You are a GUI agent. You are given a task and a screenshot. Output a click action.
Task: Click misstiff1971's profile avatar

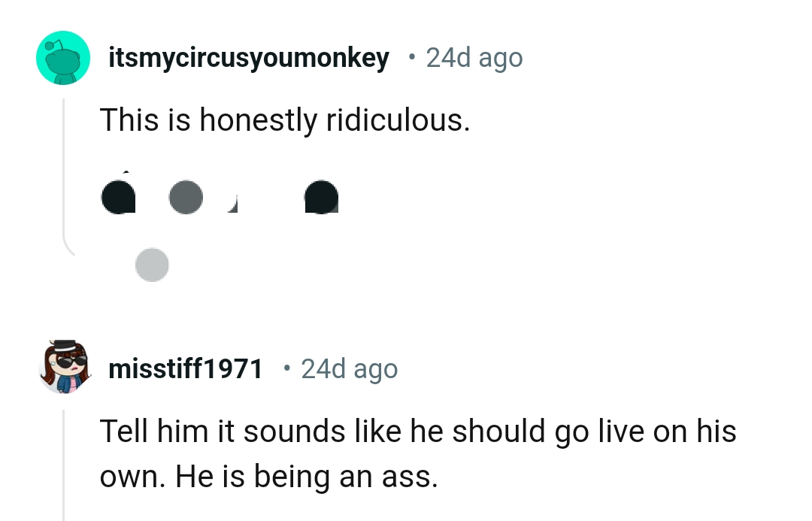63,368
